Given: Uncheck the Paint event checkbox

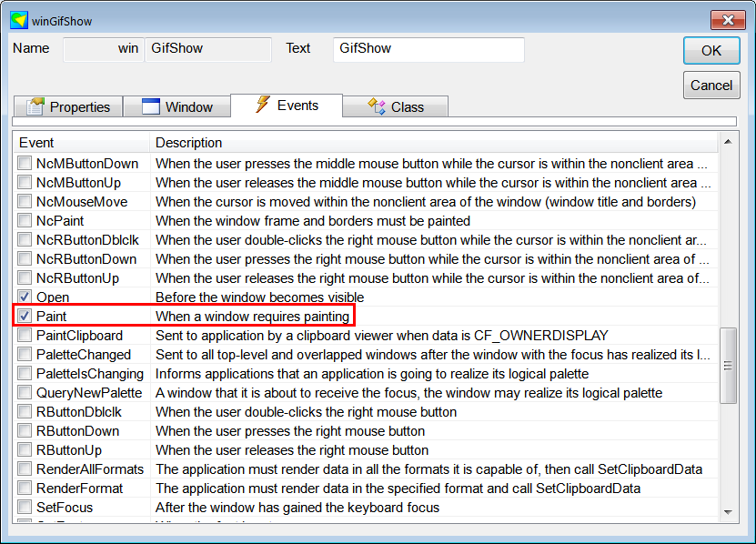Looking at the screenshot, I should pyautogui.click(x=25, y=316).
